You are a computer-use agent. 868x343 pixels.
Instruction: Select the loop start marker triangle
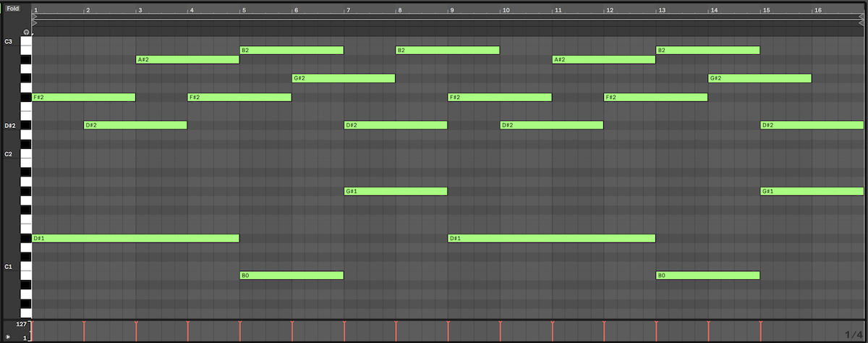(x=35, y=17)
